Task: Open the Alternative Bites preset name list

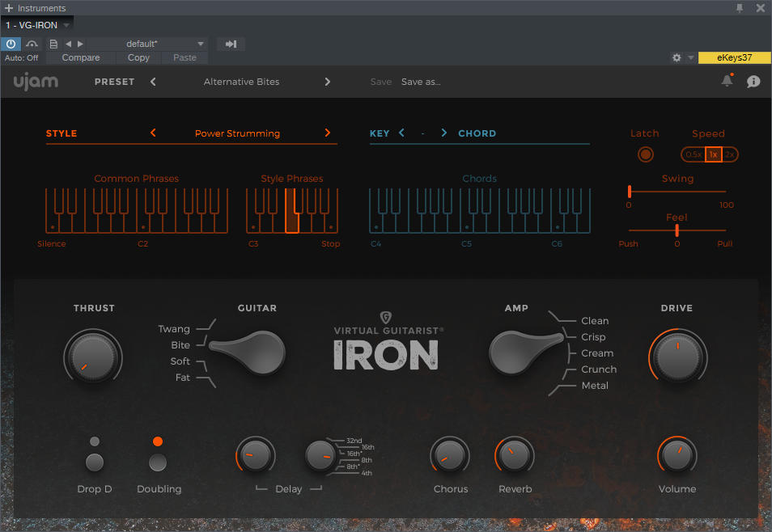Action: pyautogui.click(x=241, y=82)
